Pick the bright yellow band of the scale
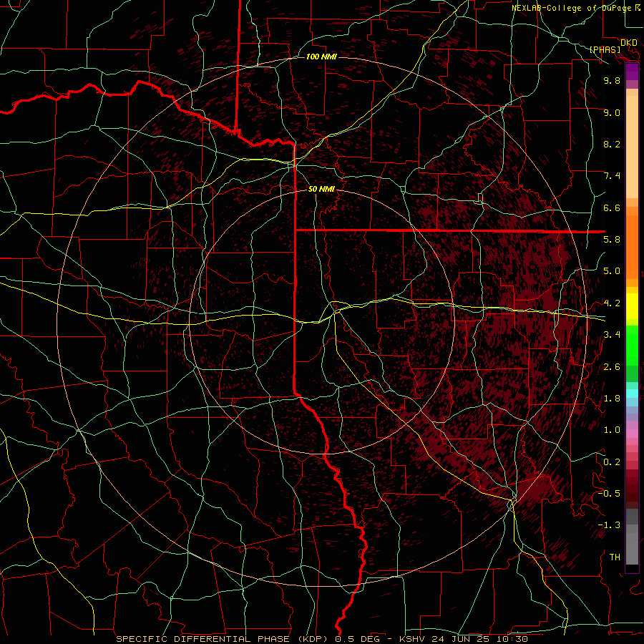 tap(632, 306)
